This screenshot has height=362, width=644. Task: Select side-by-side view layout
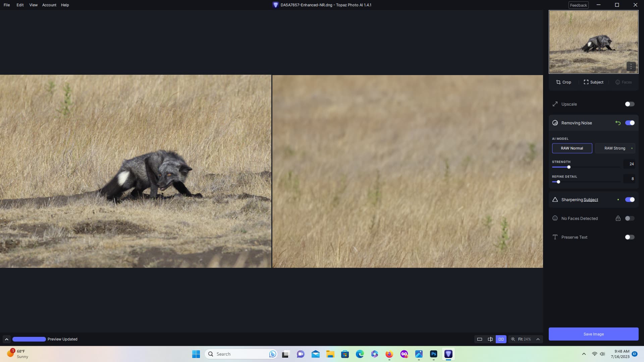[x=501, y=339]
